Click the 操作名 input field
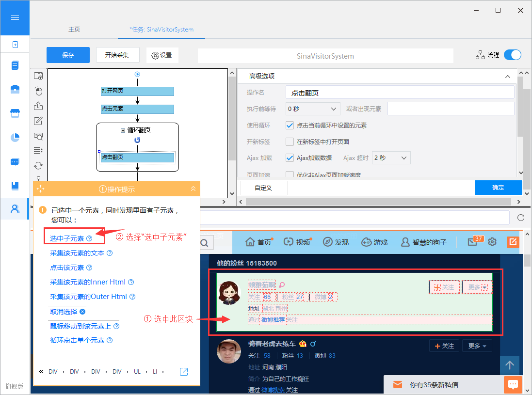532x395 pixels. 400,93
